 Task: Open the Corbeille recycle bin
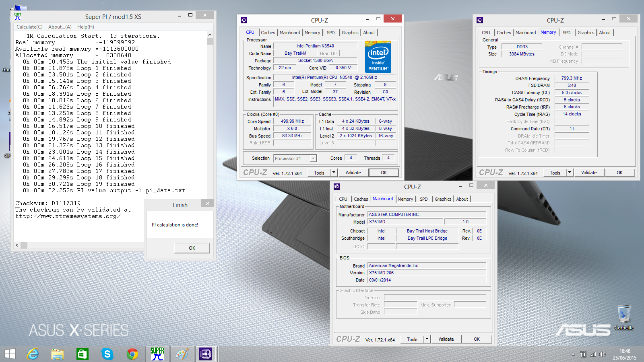click(624, 318)
